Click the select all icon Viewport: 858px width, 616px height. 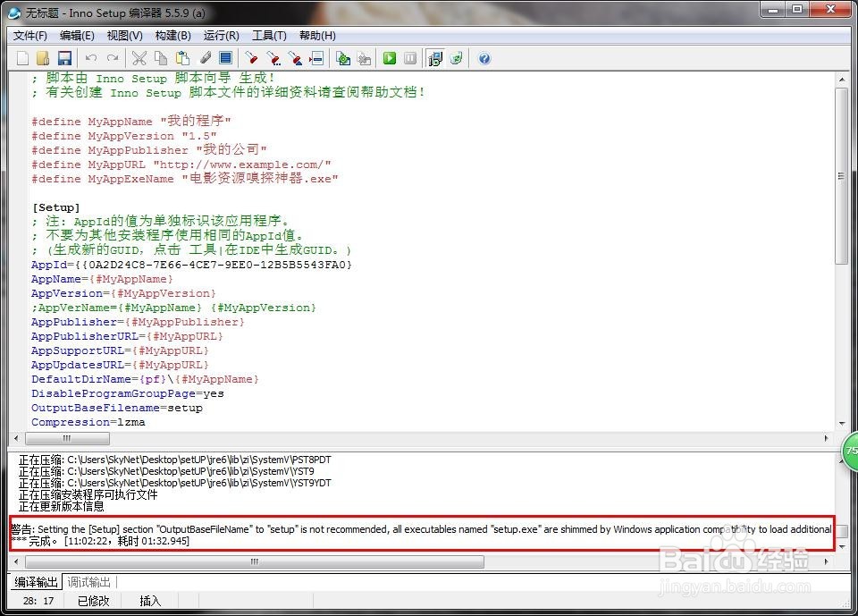[225, 58]
